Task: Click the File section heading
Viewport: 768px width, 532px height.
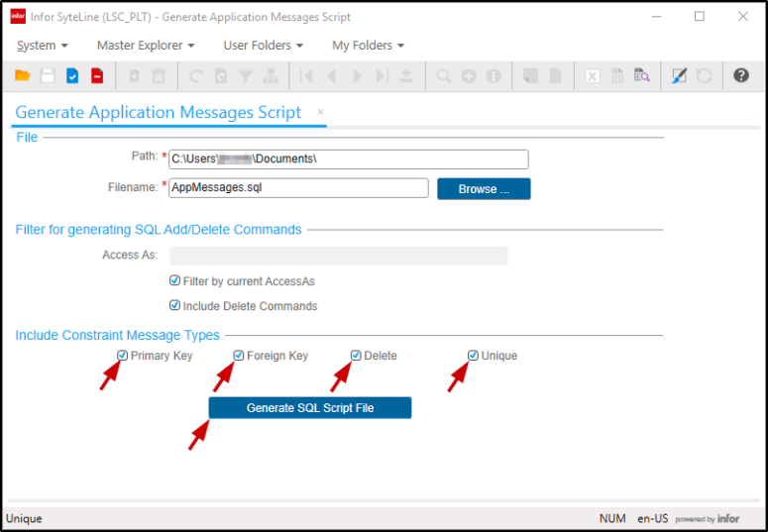Action: coord(27,137)
